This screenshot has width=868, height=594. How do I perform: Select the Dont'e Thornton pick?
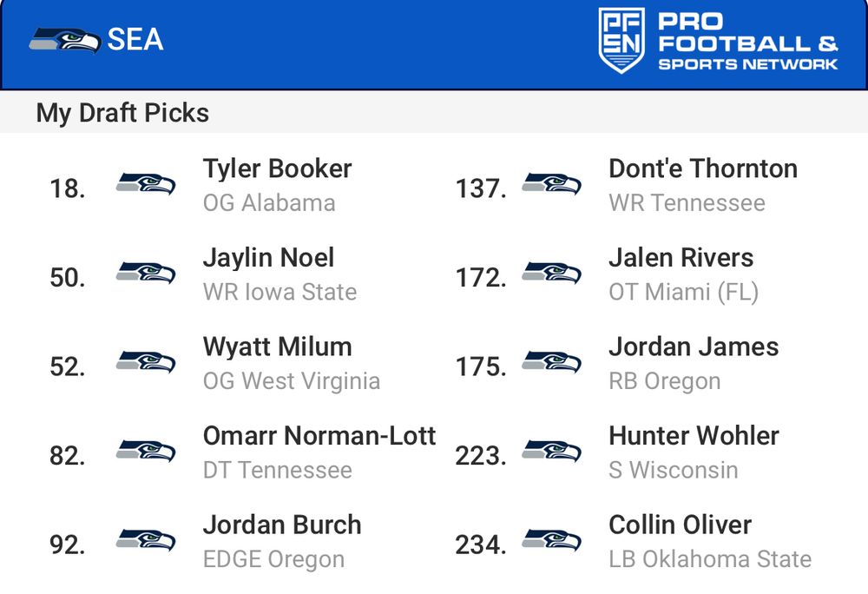(703, 168)
